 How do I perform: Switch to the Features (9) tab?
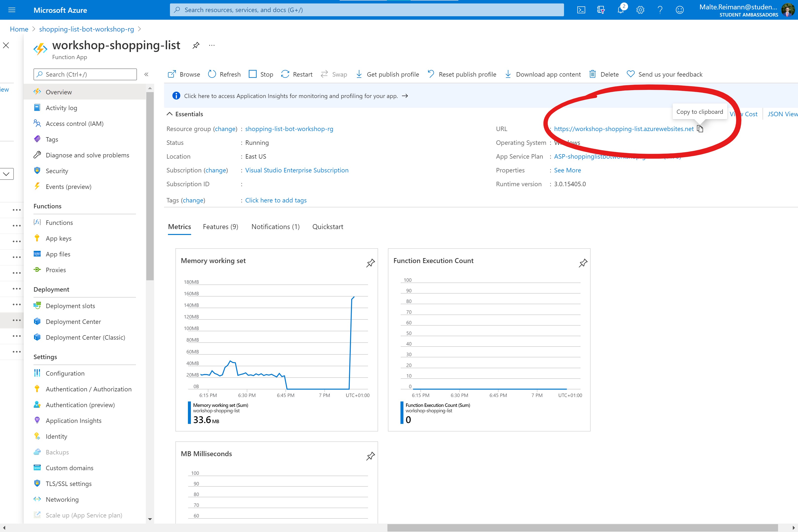(x=220, y=227)
